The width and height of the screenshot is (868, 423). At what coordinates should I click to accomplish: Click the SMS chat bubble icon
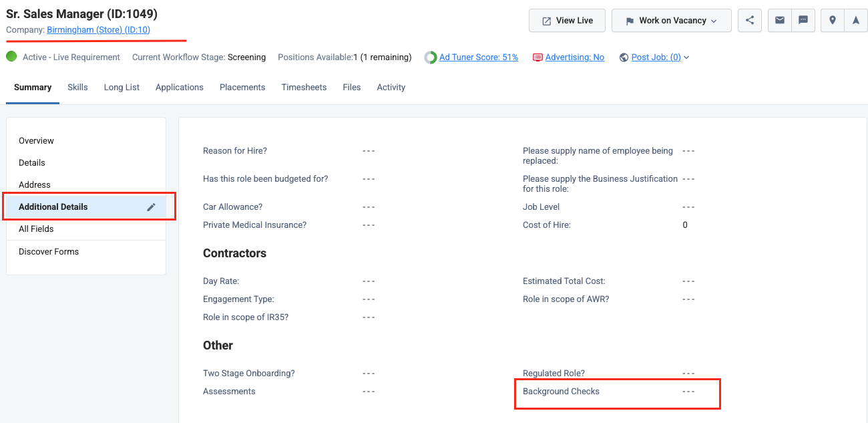(803, 20)
